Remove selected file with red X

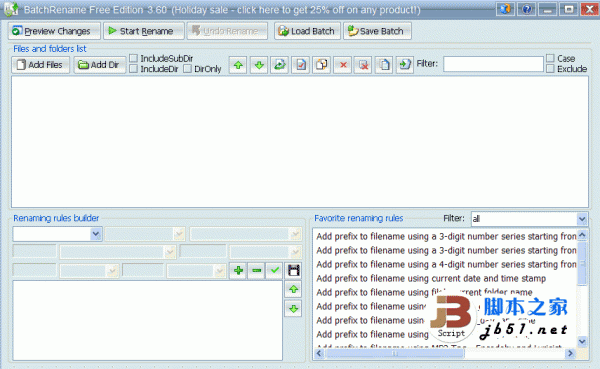click(x=343, y=65)
